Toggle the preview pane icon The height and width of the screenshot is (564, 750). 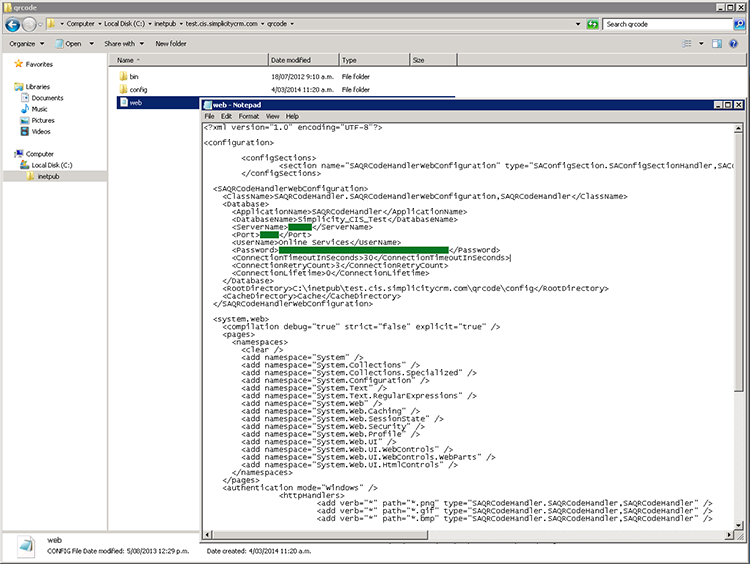[717, 44]
